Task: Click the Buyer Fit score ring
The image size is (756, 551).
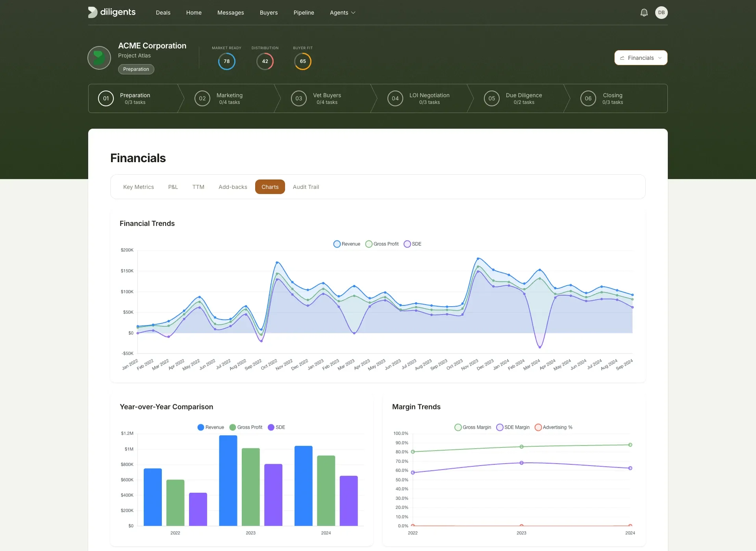Action: (x=302, y=61)
